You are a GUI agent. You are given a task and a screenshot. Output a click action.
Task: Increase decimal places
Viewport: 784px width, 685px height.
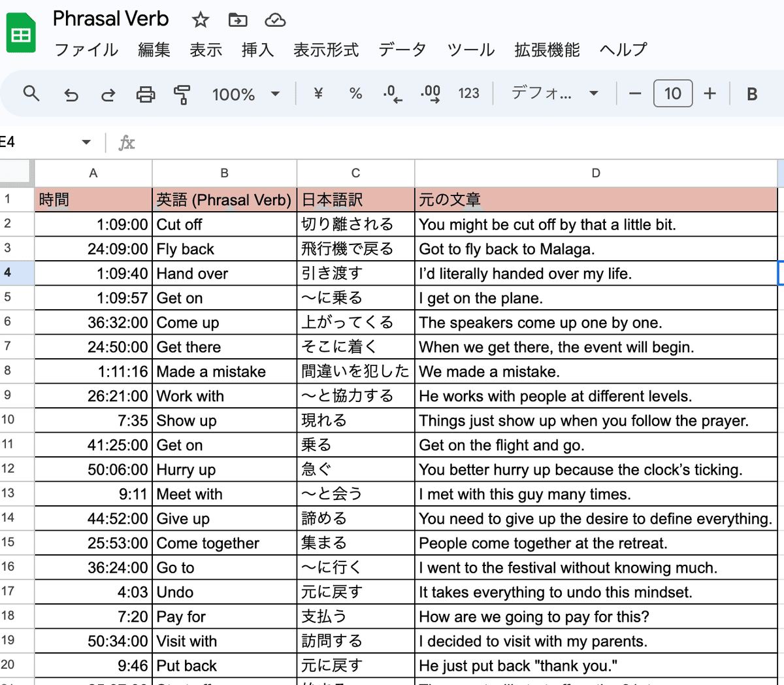pos(431,93)
